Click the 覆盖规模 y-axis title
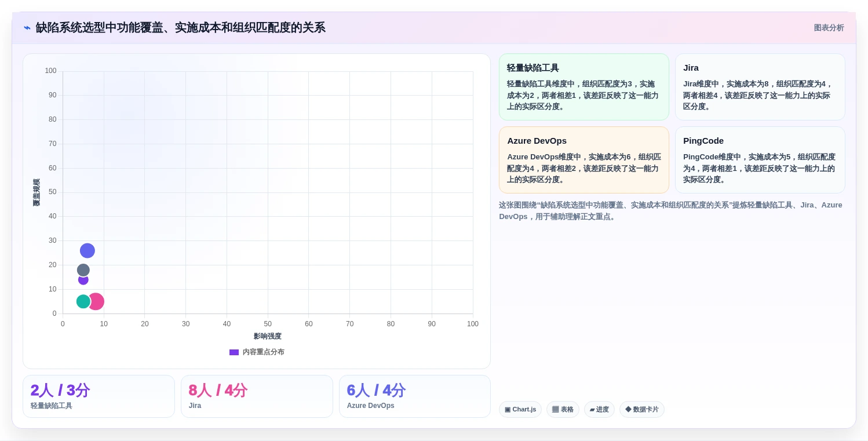Viewport: 868px width, 441px height. 37,192
